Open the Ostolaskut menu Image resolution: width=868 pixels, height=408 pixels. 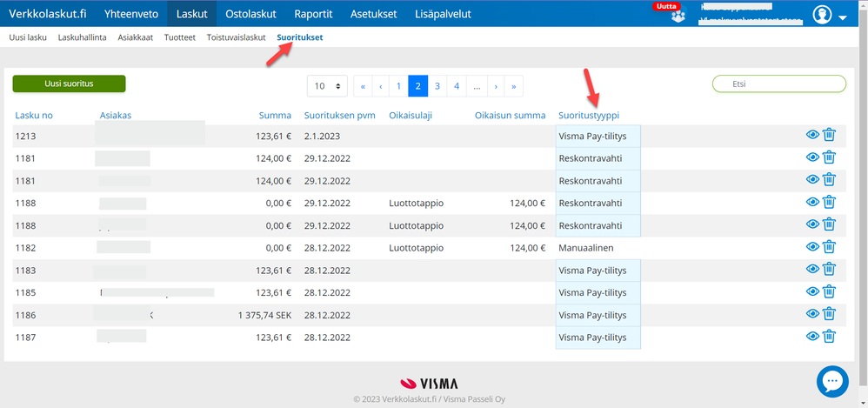point(250,14)
